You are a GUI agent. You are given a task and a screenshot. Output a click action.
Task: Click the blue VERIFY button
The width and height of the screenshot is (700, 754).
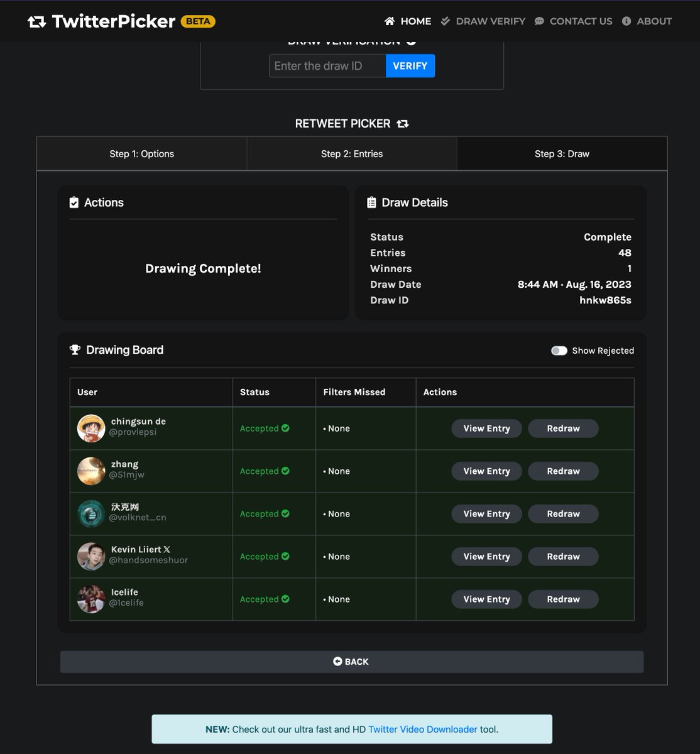click(410, 66)
